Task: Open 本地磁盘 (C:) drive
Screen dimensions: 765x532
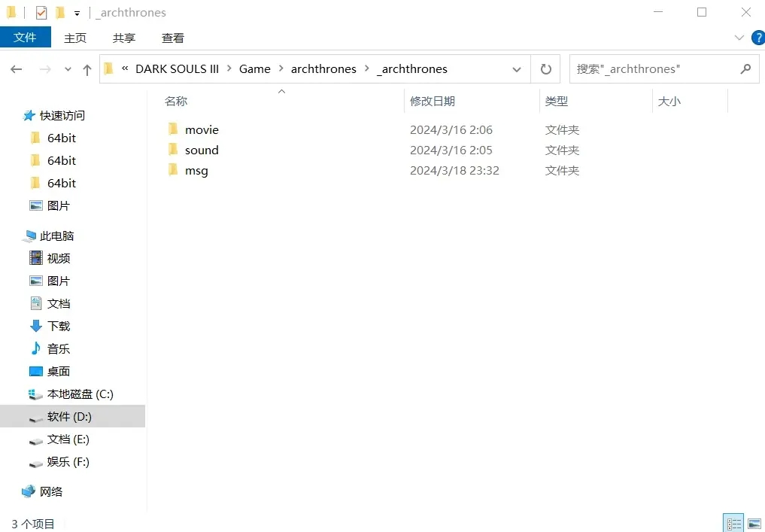Action: point(80,394)
